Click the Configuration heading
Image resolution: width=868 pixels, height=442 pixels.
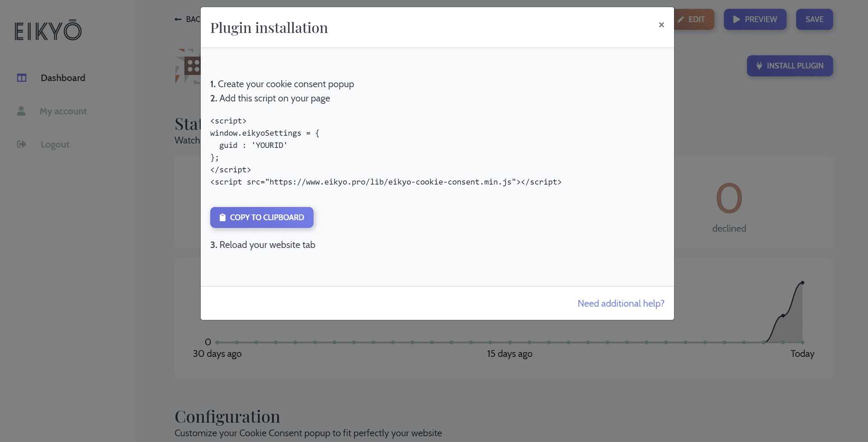tap(227, 416)
